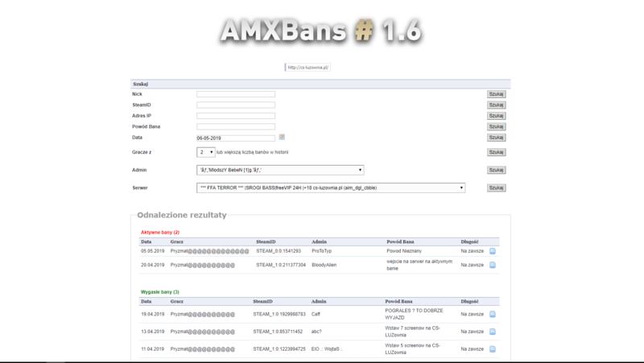
Task: Open details icon for 19.04.2019 ban
Action: click(x=493, y=315)
